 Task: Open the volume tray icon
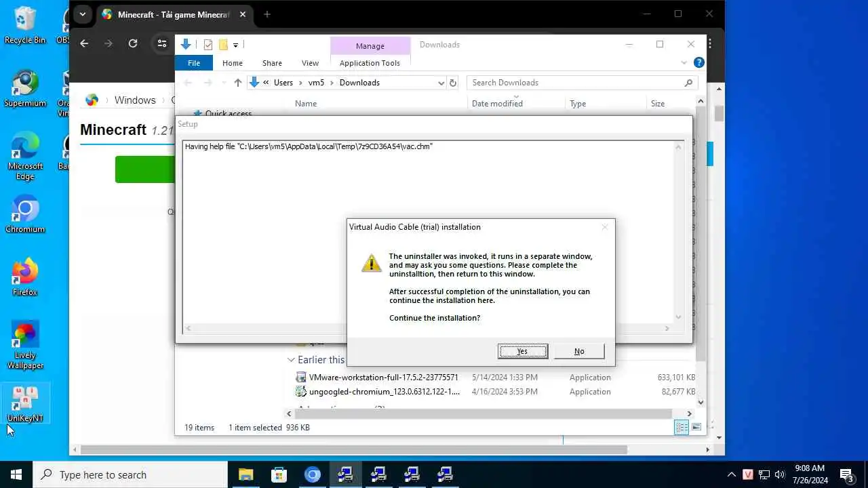coord(779,474)
